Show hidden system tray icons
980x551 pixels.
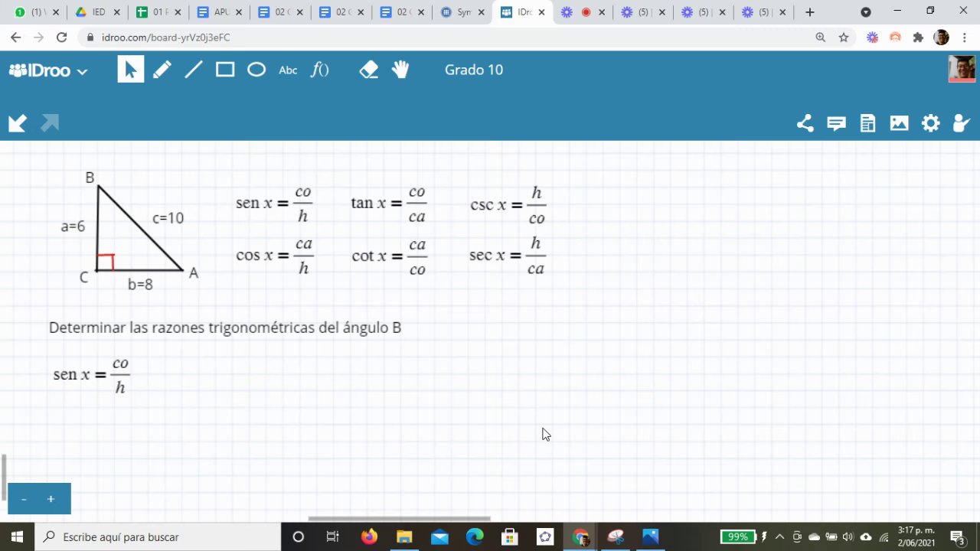pos(779,536)
